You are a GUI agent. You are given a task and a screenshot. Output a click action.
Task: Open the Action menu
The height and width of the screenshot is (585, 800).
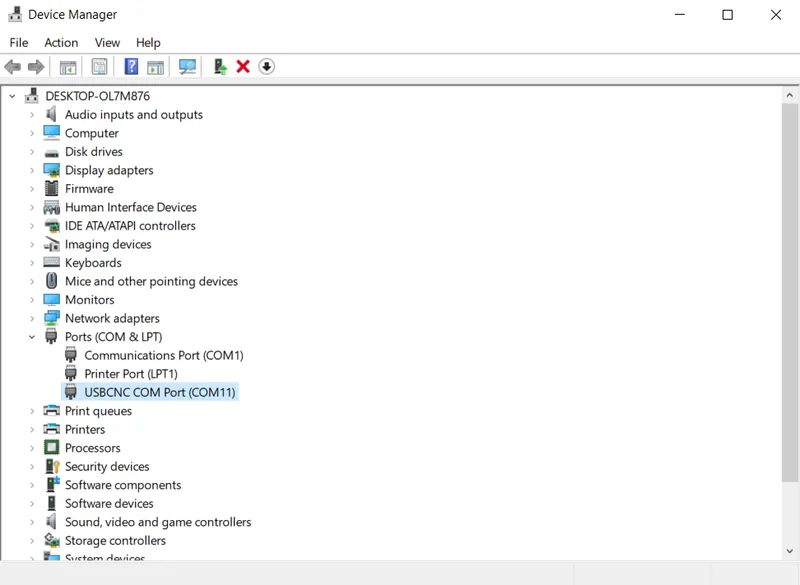61,42
